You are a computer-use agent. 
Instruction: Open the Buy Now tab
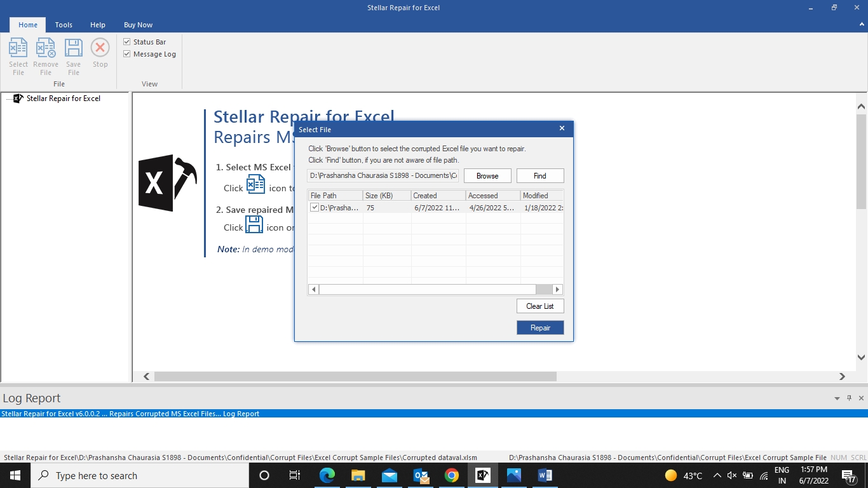138,25
